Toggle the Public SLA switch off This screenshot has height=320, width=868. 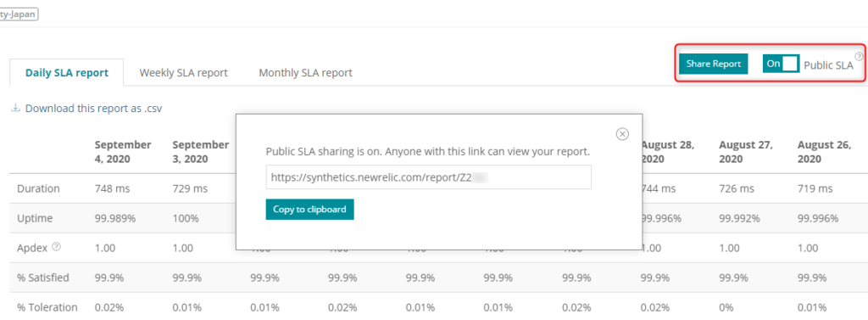pos(781,64)
